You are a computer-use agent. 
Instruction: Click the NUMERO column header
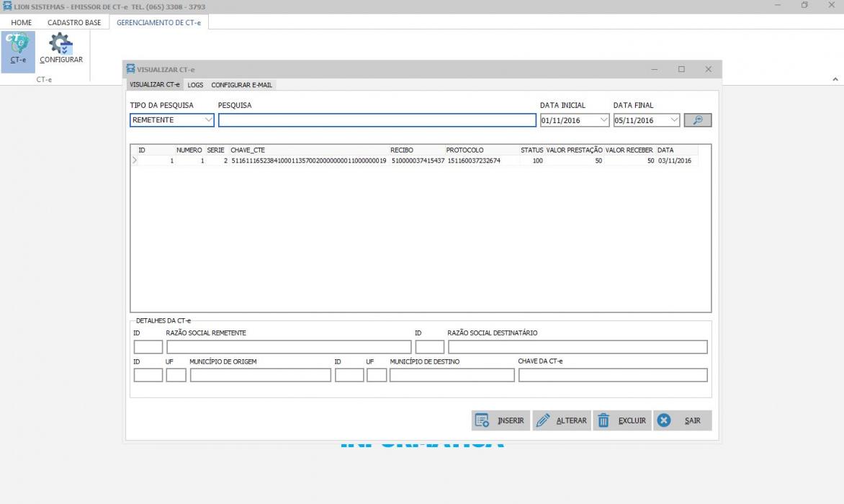click(189, 150)
